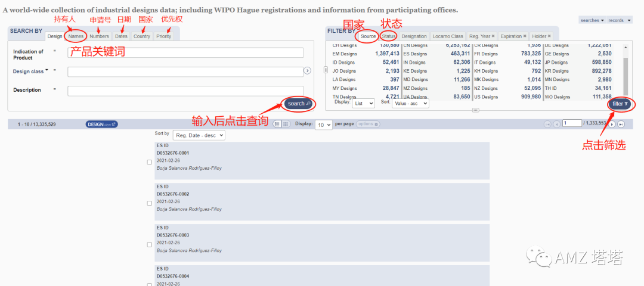Open Sort by Reg. Date - desc dropdown
The image size is (644, 286).
pyautogui.click(x=199, y=135)
